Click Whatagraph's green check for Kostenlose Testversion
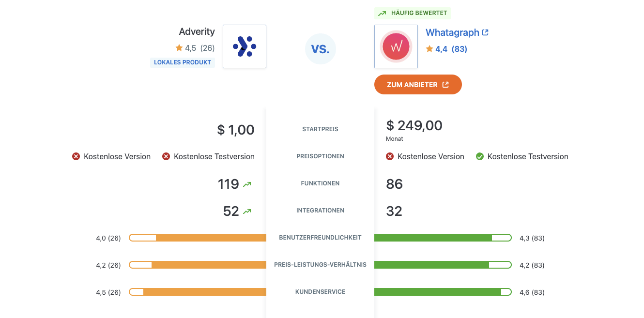Viewport: 644px width, 318px height. pyautogui.click(x=480, y=156)
